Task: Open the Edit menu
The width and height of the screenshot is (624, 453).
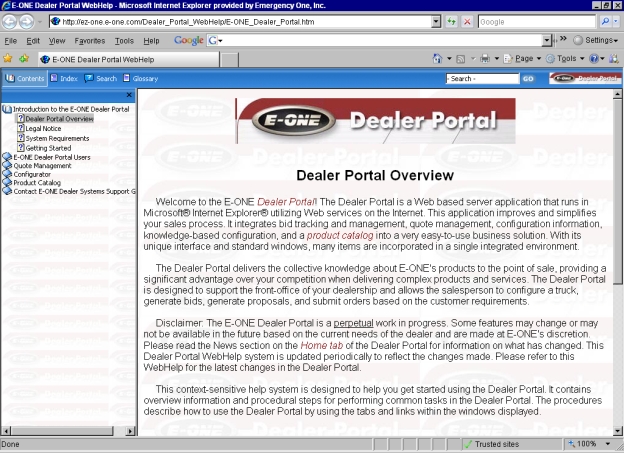Action: 33,41
